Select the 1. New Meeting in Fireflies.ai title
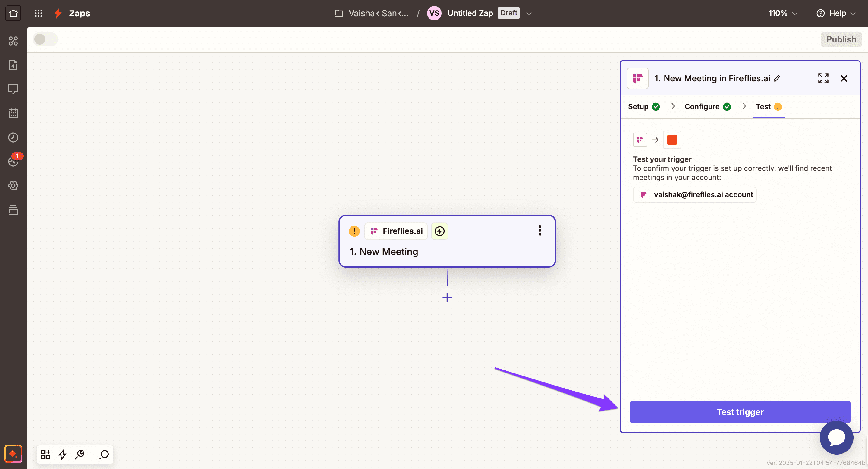This screenshot has width=868, height=469. point(712,78)
